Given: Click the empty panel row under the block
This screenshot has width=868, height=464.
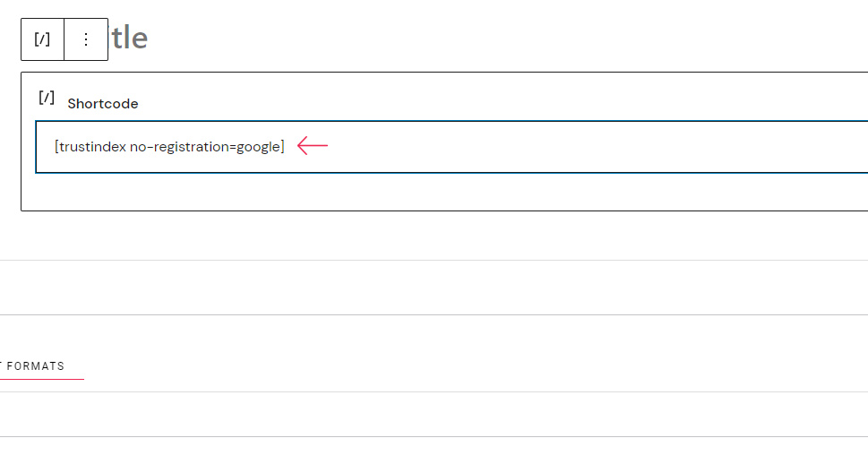Looking at the screenshot, I should pos(434,288).
